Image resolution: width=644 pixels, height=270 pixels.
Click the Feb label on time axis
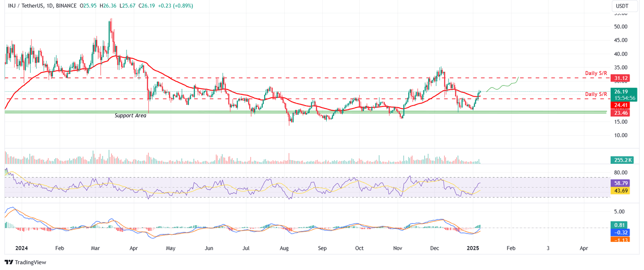(511, 248)
